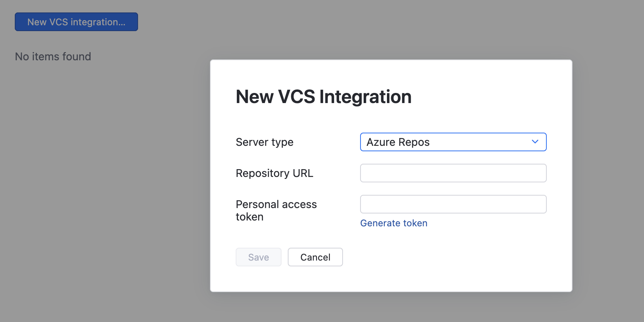Select the Azure Repos value text

click(x=398, y=142)
